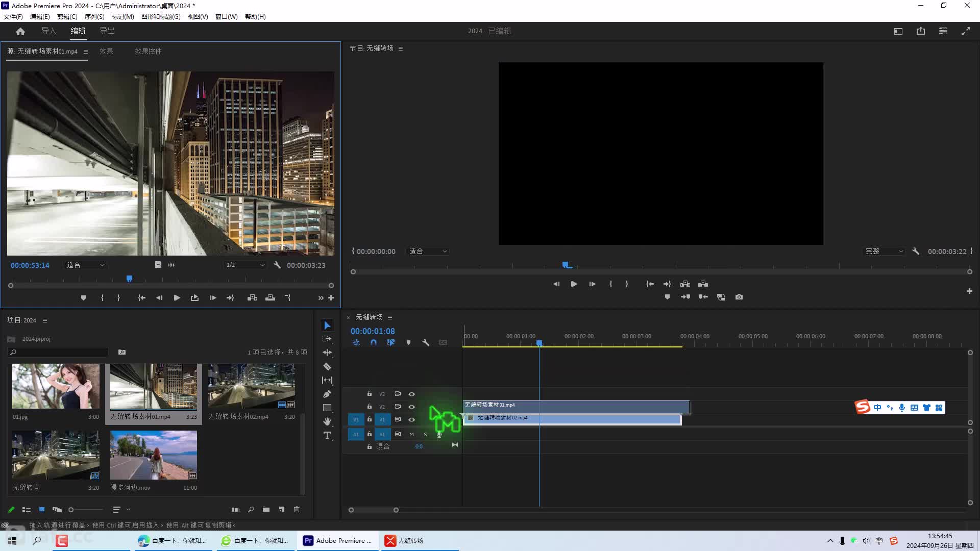Click Find magnifier icon in Project panel

pos(251,509)
